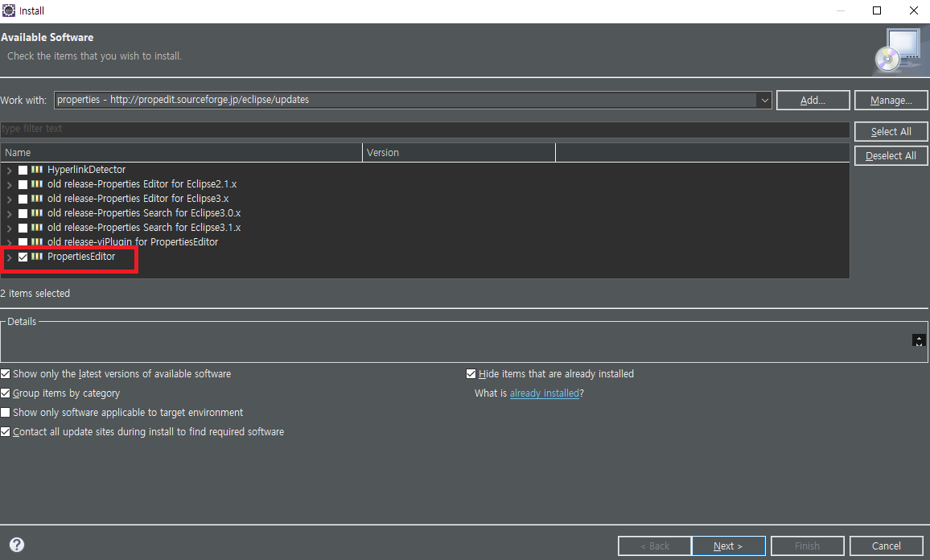The height and width of the screenshot is (560, 930).
Task: Click the Deselect All button
Action: pyautogui.click(x=891, y=156)
